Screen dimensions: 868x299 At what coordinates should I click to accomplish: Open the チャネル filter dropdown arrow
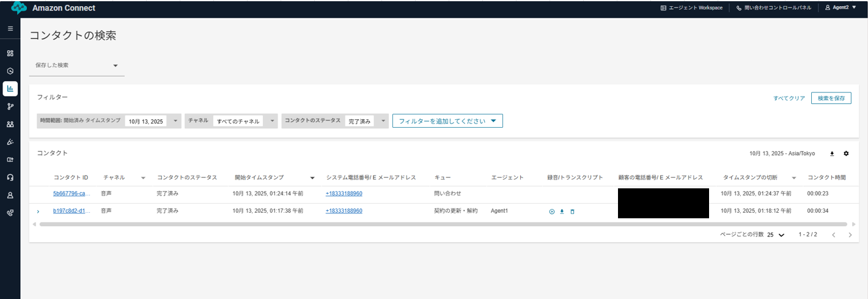pos(273,121)
